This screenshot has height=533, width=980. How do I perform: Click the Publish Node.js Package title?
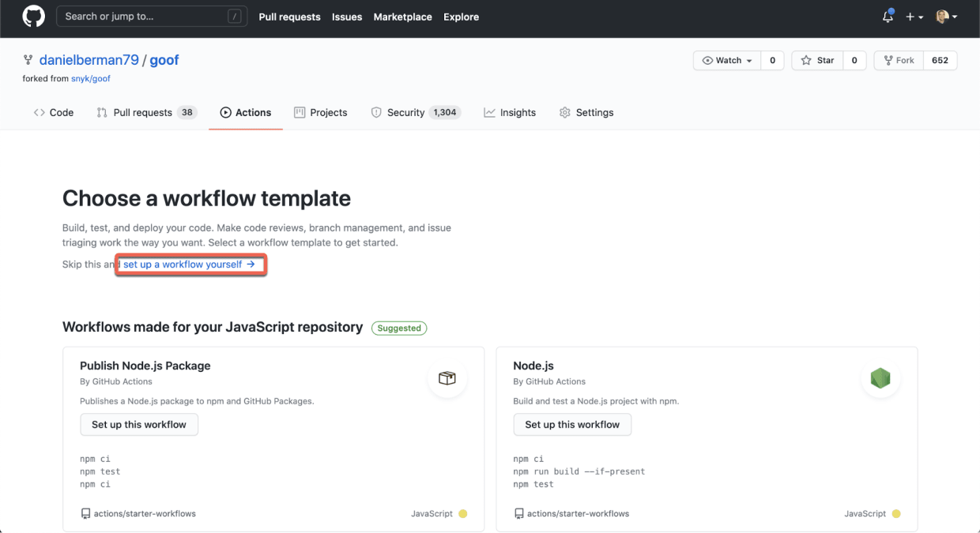point(145,366)
